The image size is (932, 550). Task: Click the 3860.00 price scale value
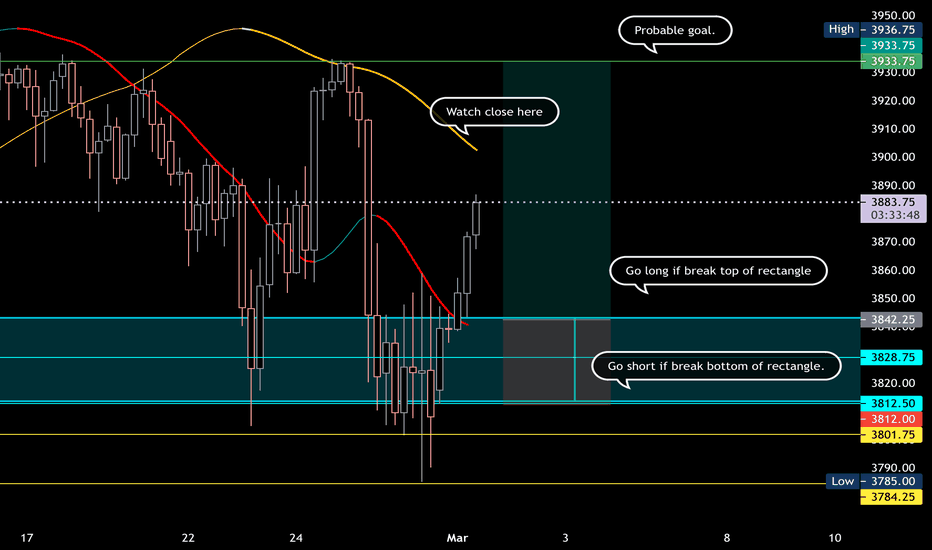pos(893,270)
